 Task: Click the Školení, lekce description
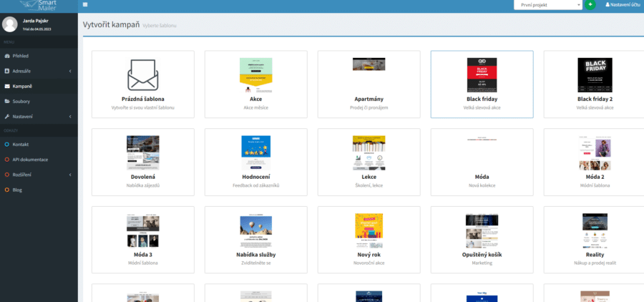[x=369, y=185]
